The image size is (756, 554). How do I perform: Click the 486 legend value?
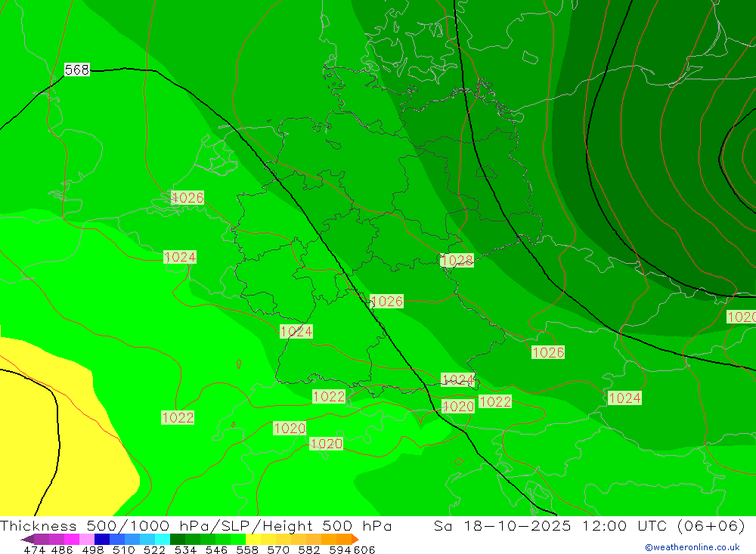pyautogui.click(x=62, y=549)
